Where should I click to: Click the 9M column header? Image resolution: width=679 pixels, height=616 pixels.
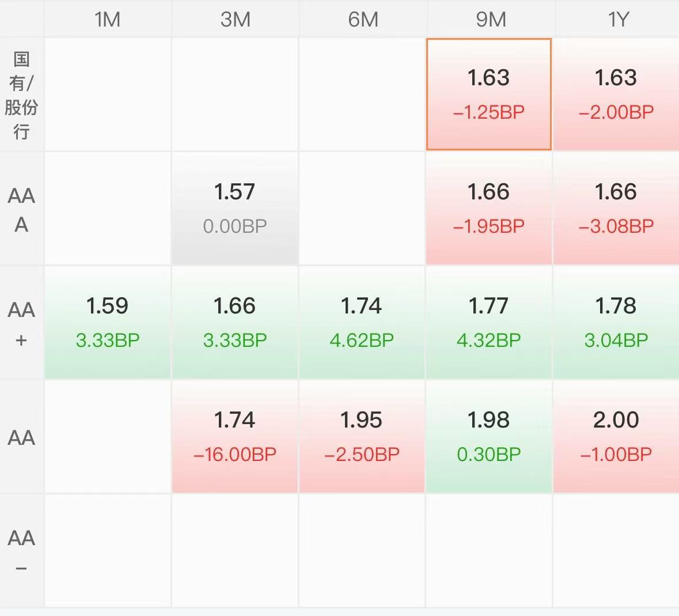coord(490,18)
